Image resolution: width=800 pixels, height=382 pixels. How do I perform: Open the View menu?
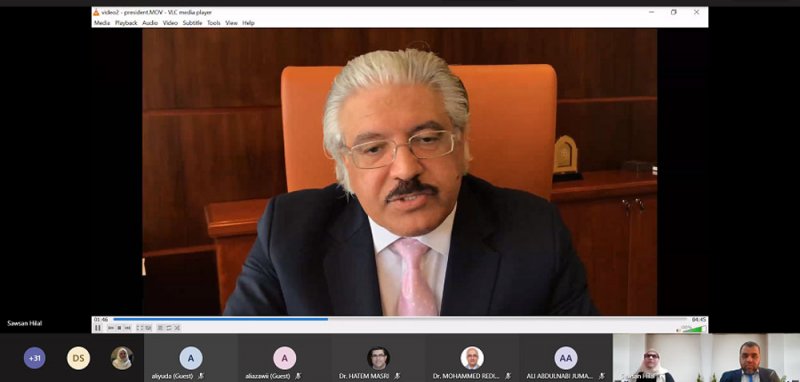pyautogui.click(x=232, y=23)
